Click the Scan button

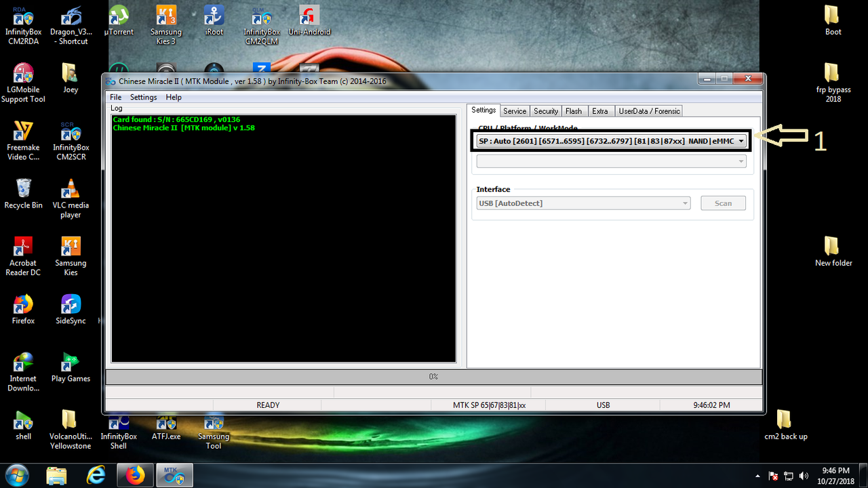pos(723,203)
